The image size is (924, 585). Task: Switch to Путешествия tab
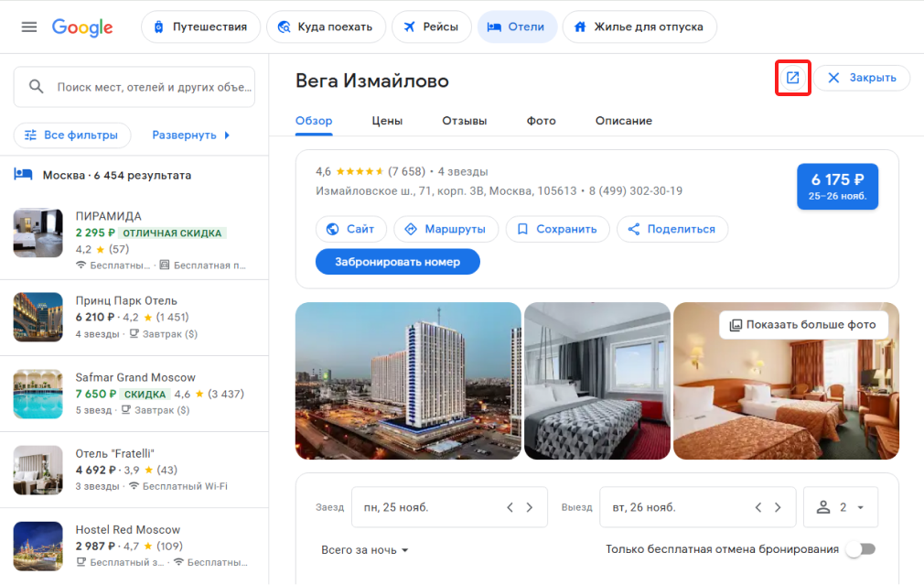point(200,27)
